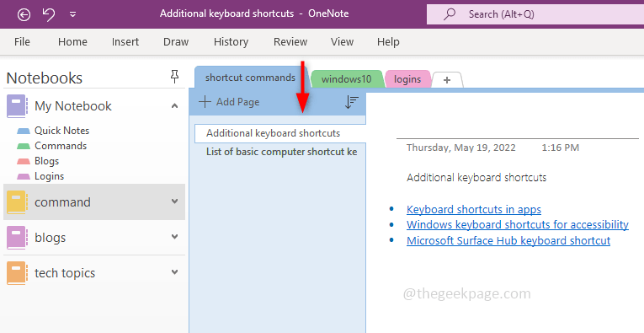Open Microsoft Surface Hub keyboard shortcut link
The height and width of the screenshot is (333, 644).
point(508,240)
